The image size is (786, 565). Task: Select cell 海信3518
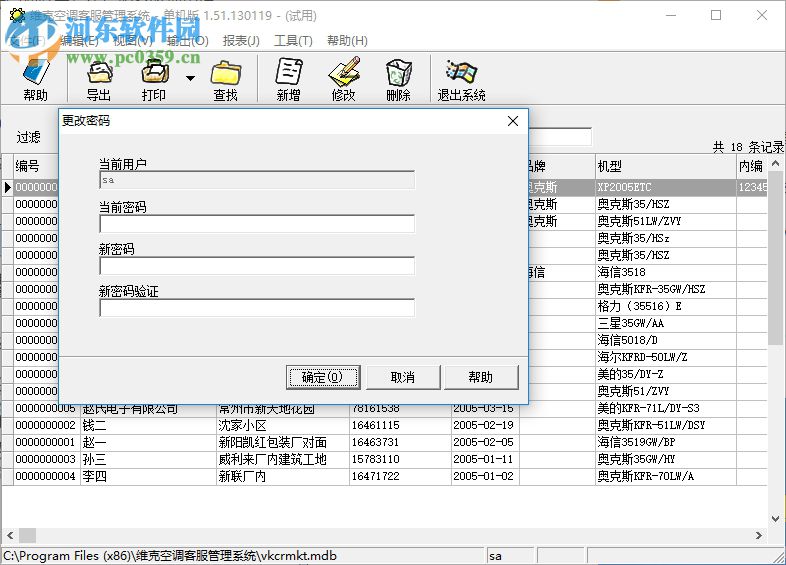point(665,272)
